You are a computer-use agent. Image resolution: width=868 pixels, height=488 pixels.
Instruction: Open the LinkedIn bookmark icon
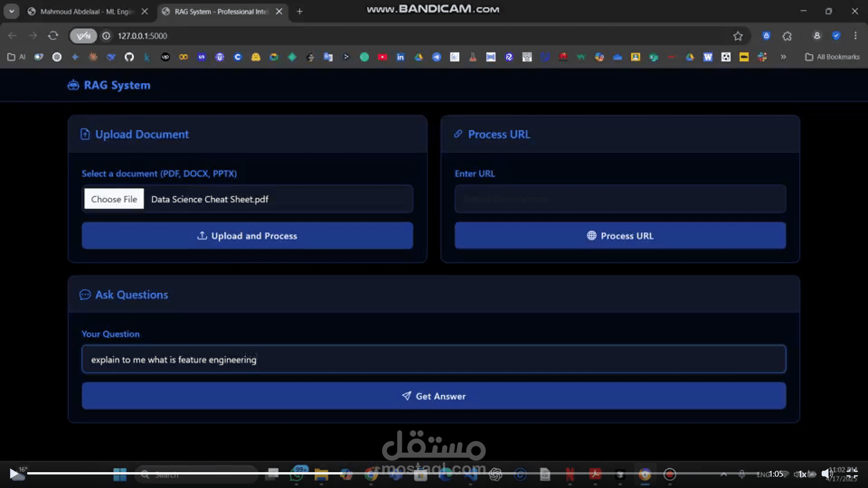coord(401,57)
